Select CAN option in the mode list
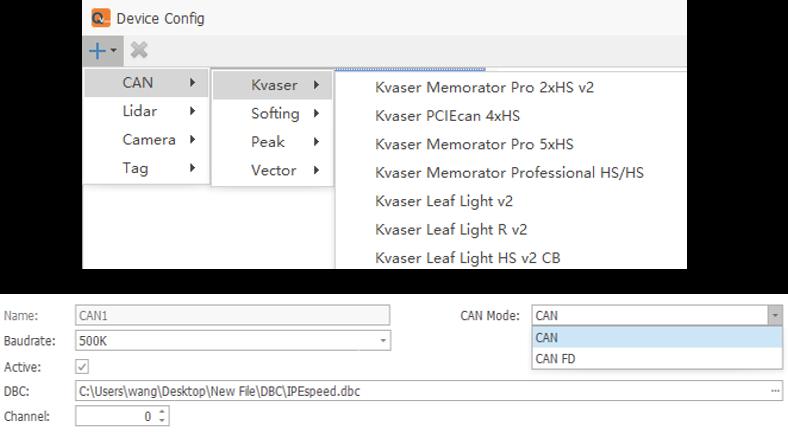 (x=547, y=338)
